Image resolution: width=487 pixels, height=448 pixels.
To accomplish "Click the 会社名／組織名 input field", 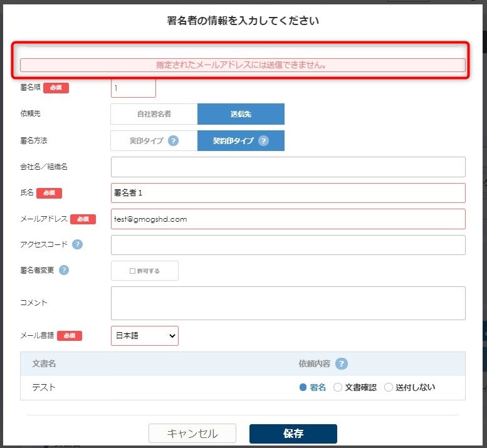I will coord(288,167).
